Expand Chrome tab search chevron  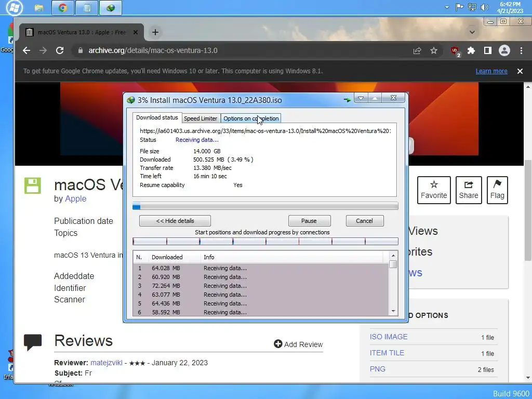[472, 32]
